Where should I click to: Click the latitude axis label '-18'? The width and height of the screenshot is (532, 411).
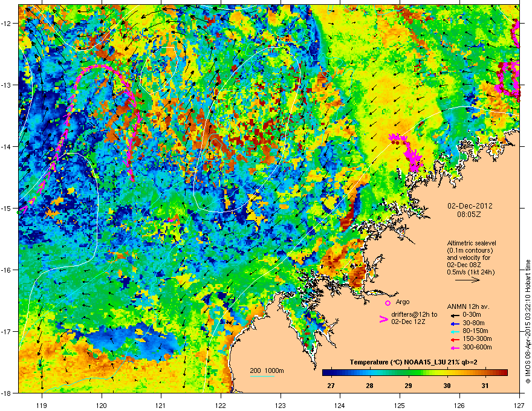click(x=6, y=393)
